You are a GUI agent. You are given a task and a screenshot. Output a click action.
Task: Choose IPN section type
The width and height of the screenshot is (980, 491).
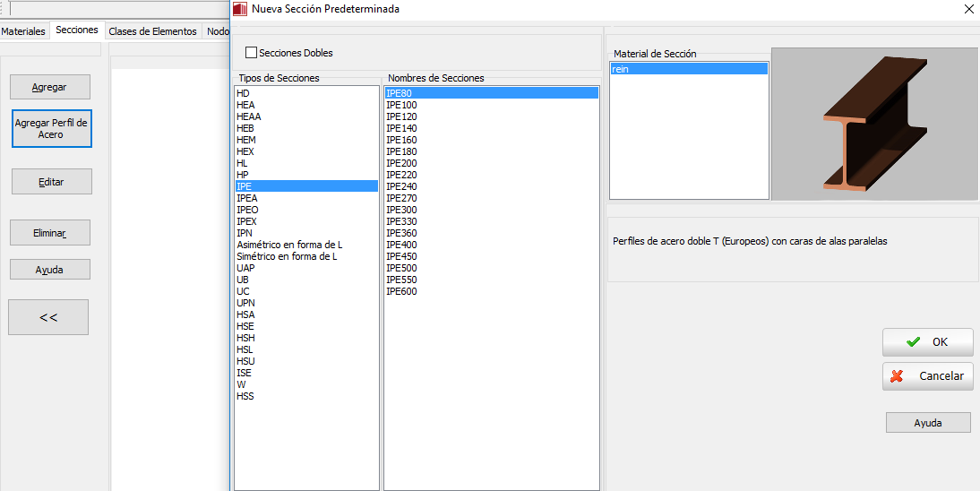tap(245, 233)
